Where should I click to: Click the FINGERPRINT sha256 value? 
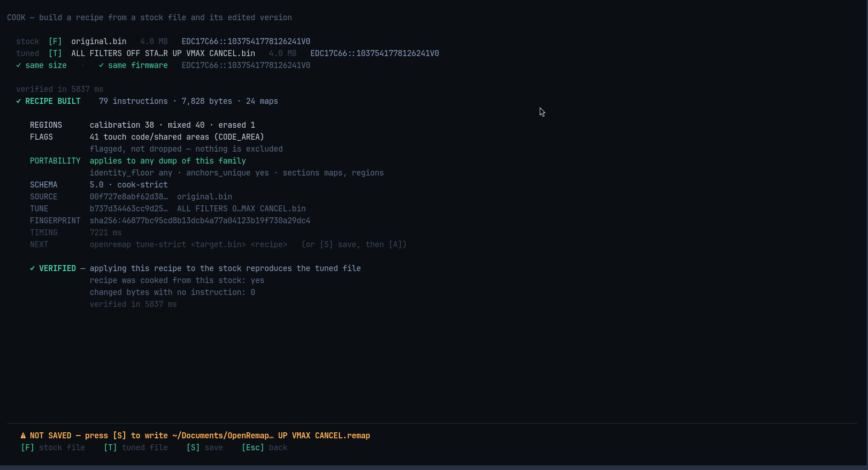click(x=200, y=221)
